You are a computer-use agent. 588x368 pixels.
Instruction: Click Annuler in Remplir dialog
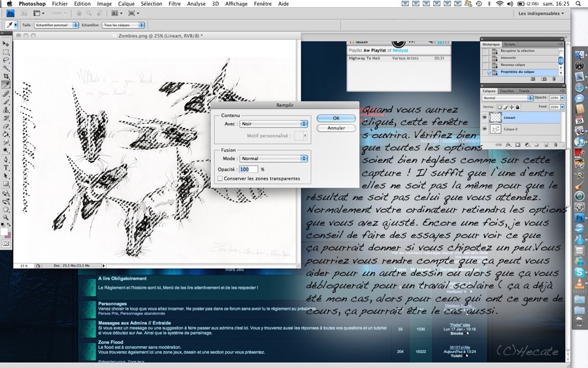tap(336, 128)
